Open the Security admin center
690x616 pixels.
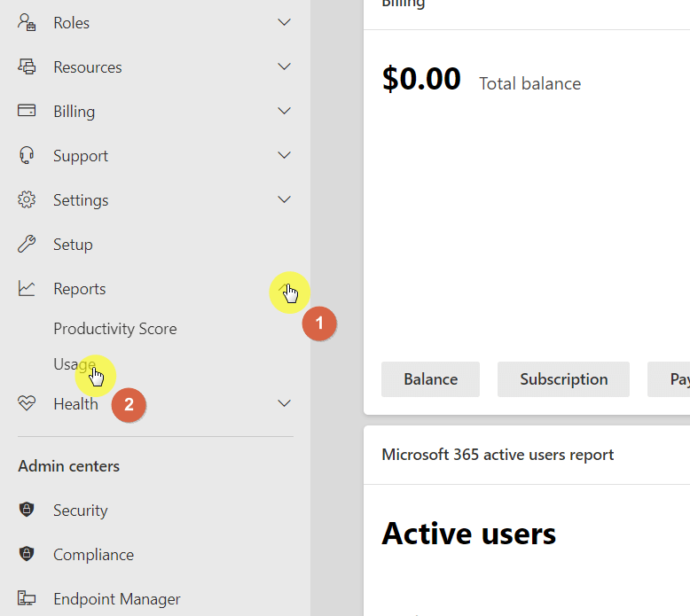tap(81, 511)
